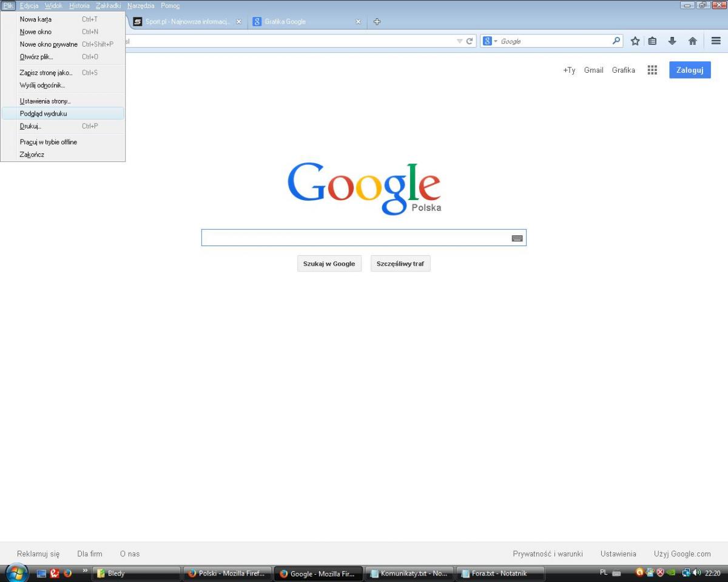Toggle Pracuj w trybie offline
The image size is (728, 582).
[63, 142]
